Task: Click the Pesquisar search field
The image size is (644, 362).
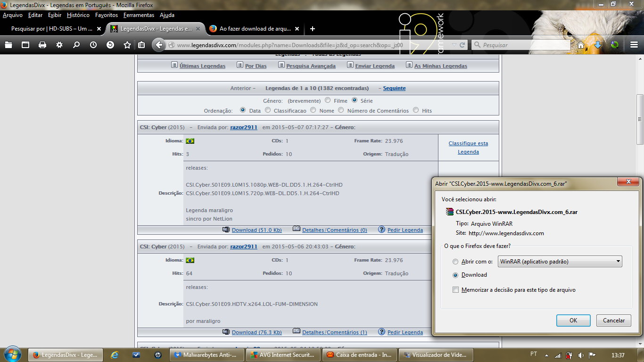Action: (x=519, y=45)
